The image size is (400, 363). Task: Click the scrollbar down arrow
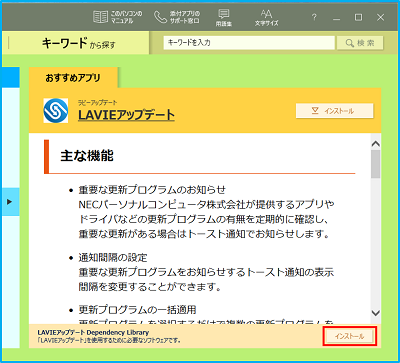(376, 313)
